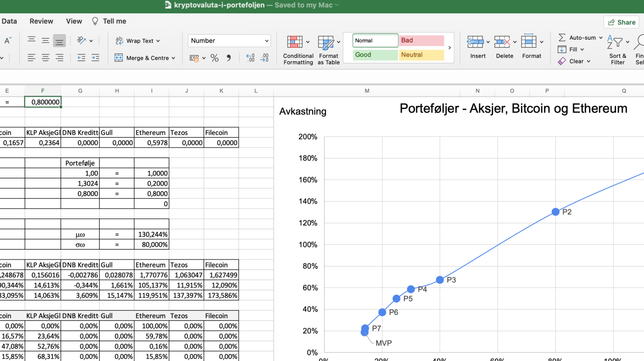644x361 pixels.
Task: Open Auto-sum dropdown arrow
Action: tap(601, 38)
